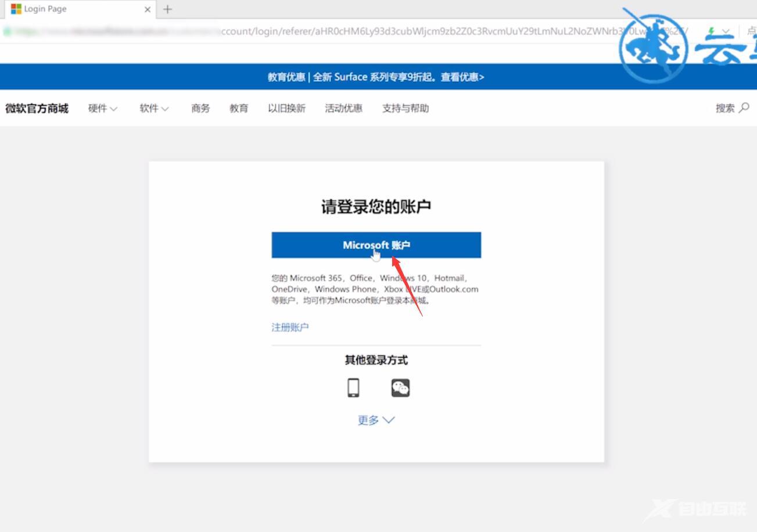Go to 教育 section
The image size is (757, 532).
tap(239, 108)
